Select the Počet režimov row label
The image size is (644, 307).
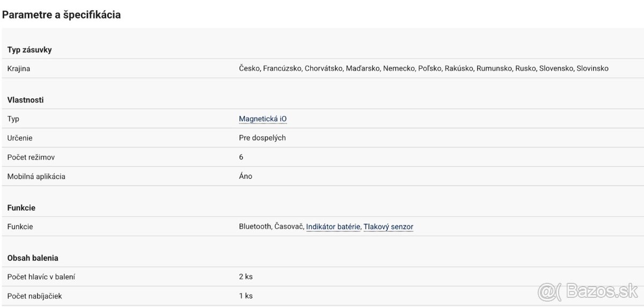tap(31, 157)
